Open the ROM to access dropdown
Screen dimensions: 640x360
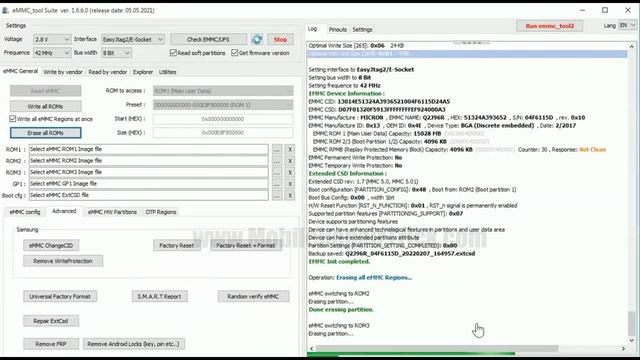[223, 91]
